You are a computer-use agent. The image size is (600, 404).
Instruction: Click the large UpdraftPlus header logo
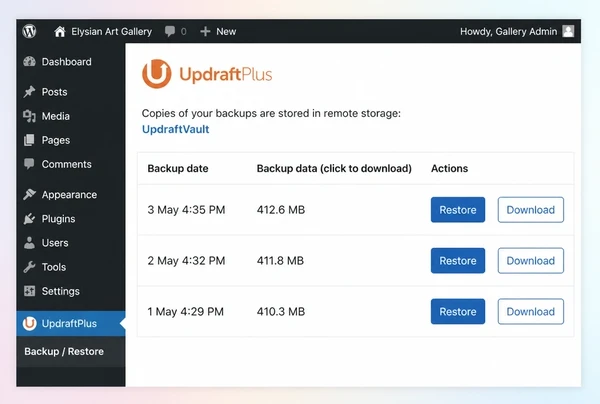pos(207,74)
